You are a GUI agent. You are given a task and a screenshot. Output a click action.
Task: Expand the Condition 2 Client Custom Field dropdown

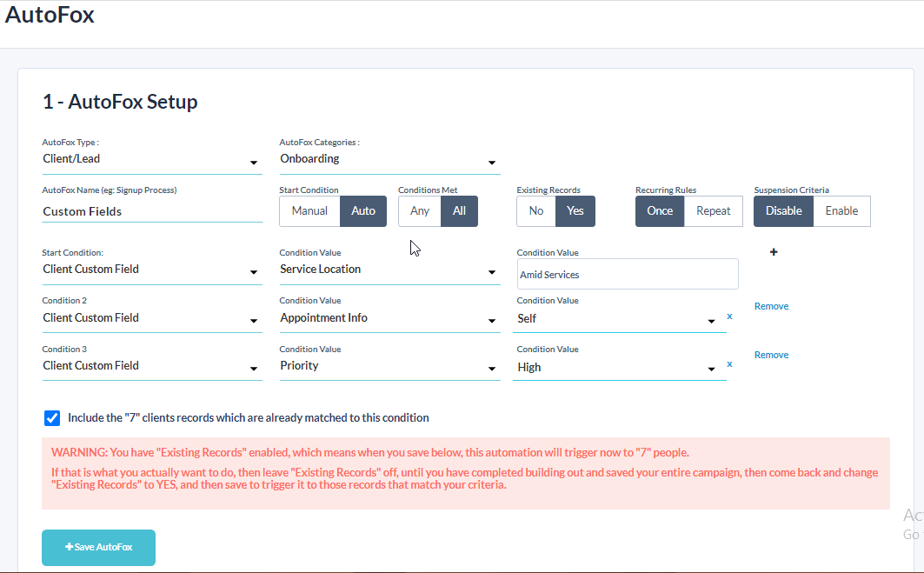click(x=152, y=319)
